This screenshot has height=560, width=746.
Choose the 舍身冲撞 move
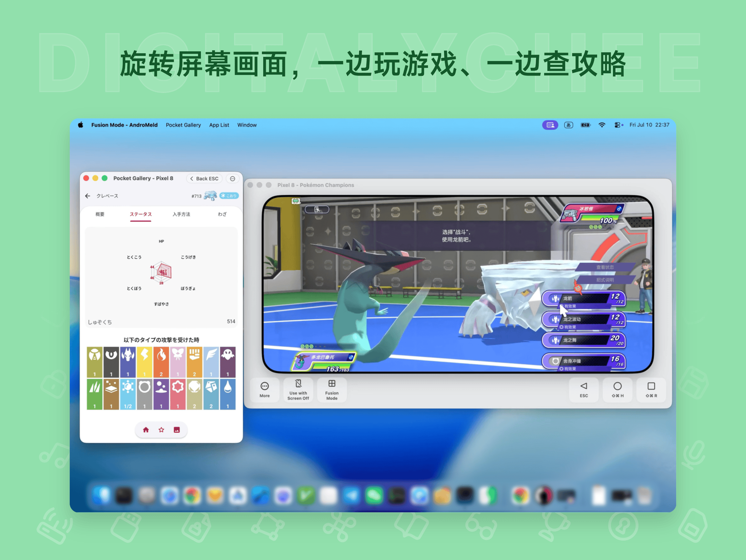[584, 361]
